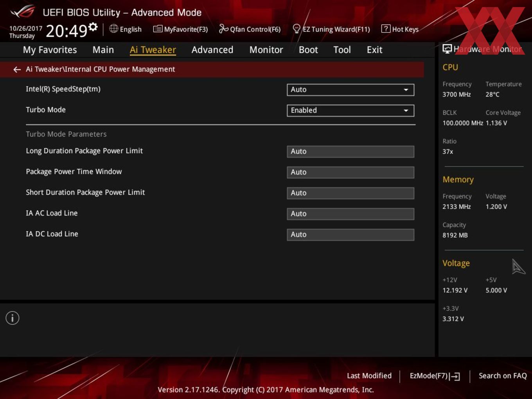The height and width of the screenshot is (399, 532).
Task: Click the Ratio 37x value
Action: click(448, 151)
